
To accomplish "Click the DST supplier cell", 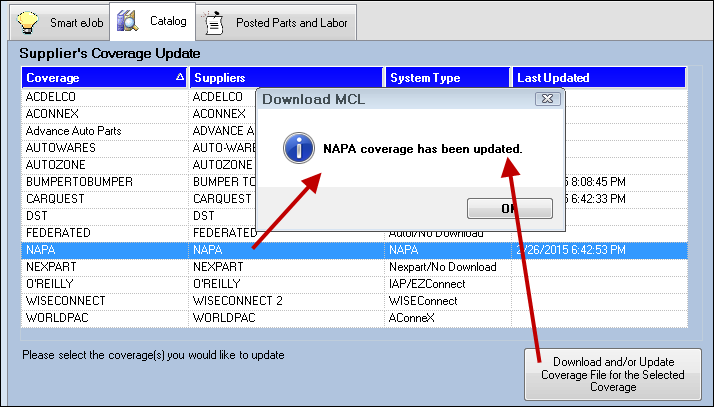I will 222,216.
